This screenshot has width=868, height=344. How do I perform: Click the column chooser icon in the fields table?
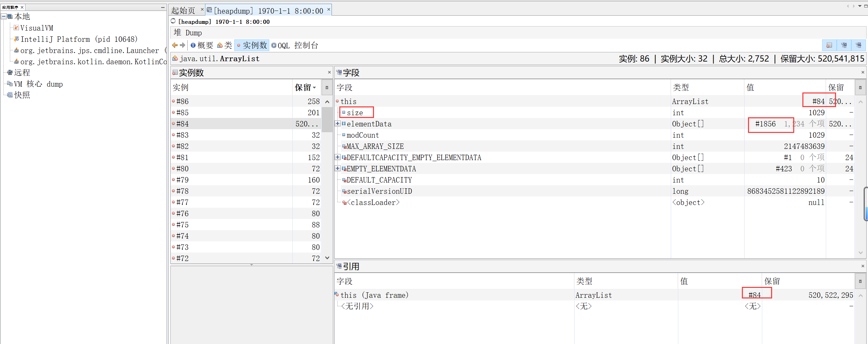pyautogui.click(x=860, y=87)
